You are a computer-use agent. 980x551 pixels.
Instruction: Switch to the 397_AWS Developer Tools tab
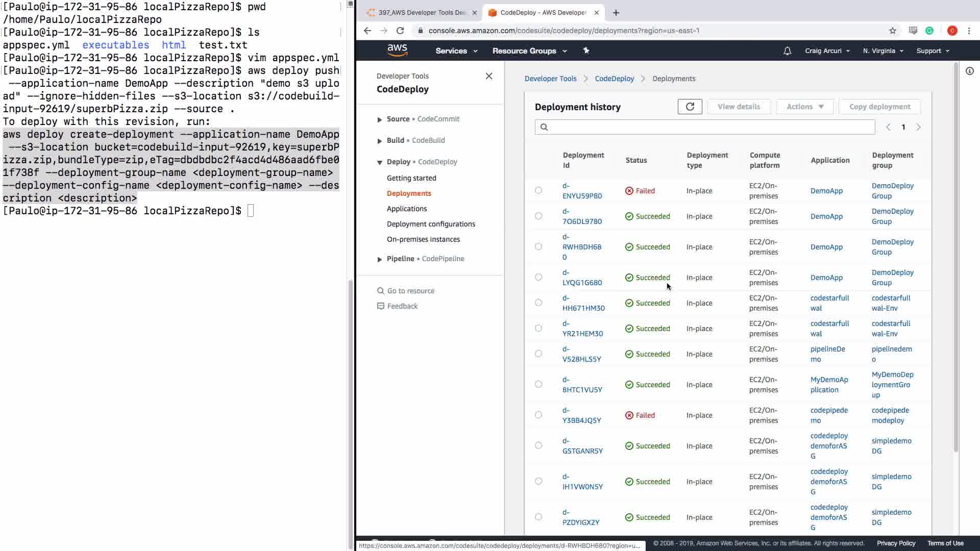coord(421,13)
